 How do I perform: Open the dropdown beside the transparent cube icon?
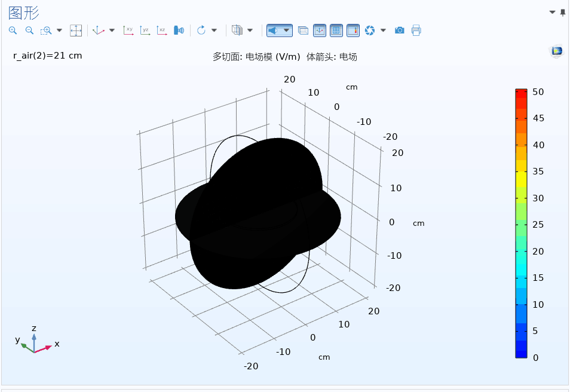[x=250, y=30]
